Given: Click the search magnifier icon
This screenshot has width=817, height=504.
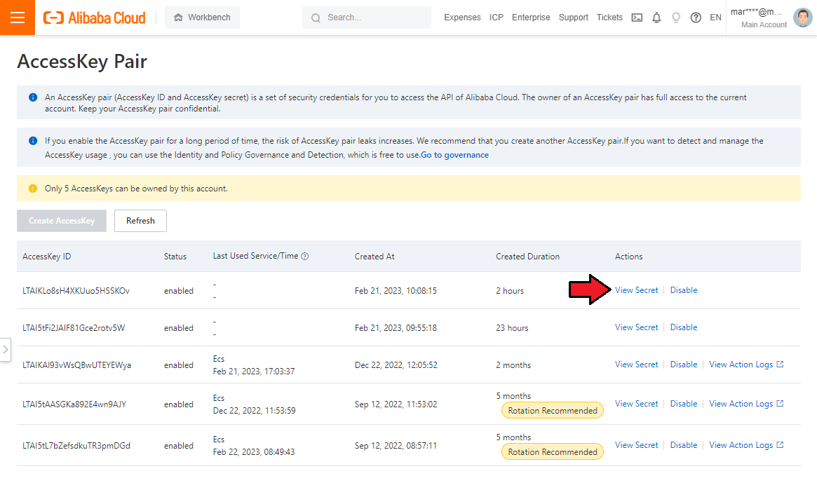Looking at the screenshot, I should [316, 18].
